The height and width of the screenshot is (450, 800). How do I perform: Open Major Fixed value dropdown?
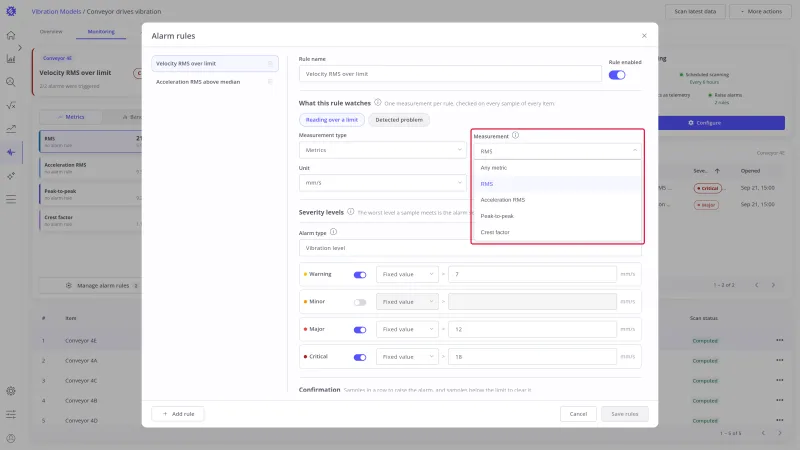pos(407,330)
